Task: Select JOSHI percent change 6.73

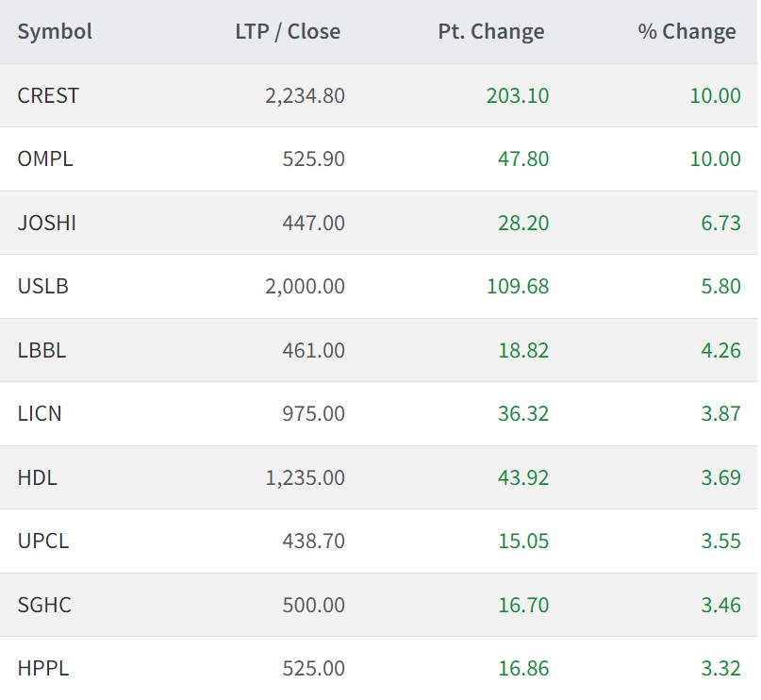Action: coord(720,223)
